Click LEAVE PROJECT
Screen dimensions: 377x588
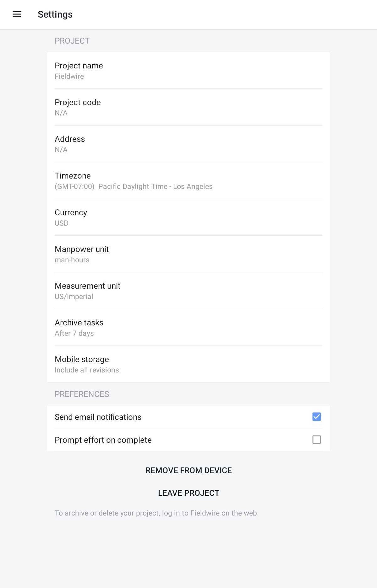(188, 493)
